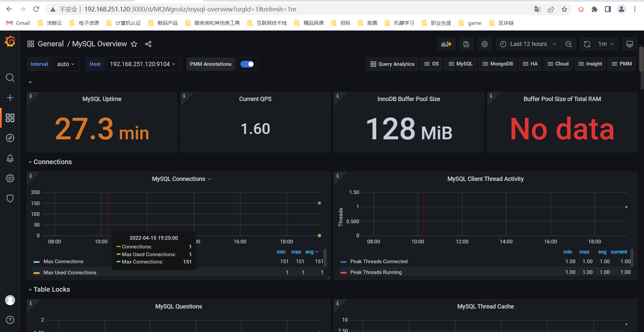Screen dimensions: 644x332
Task: Open the Insight dashboards menu
Action: click(x=590, y=64)
